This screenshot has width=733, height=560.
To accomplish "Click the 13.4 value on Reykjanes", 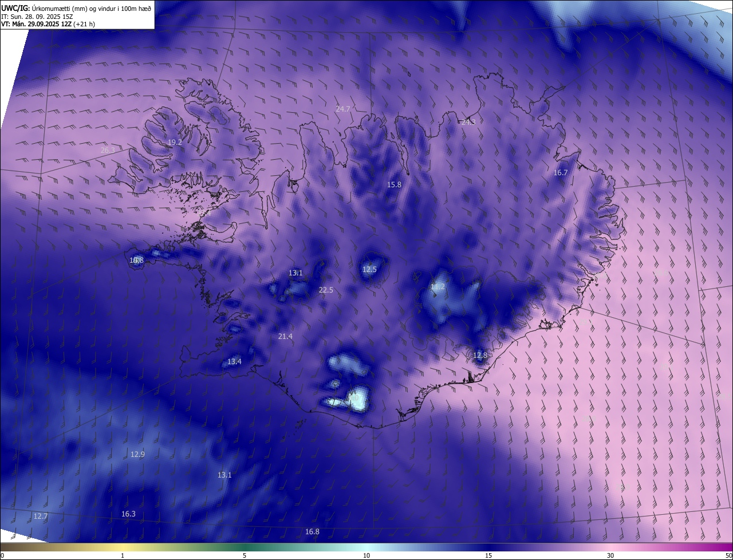I will pyautogui.click(x=234, y=361).
